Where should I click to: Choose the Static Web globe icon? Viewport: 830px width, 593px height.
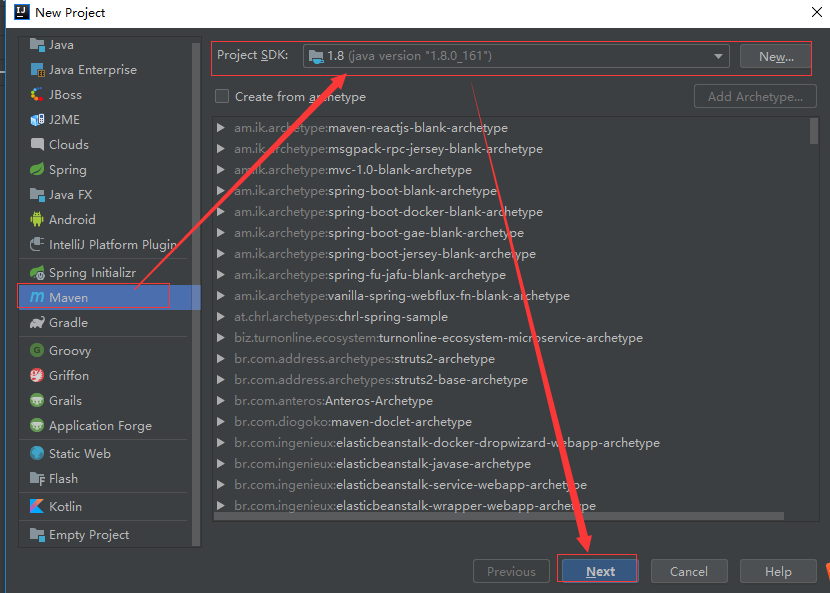37,453
